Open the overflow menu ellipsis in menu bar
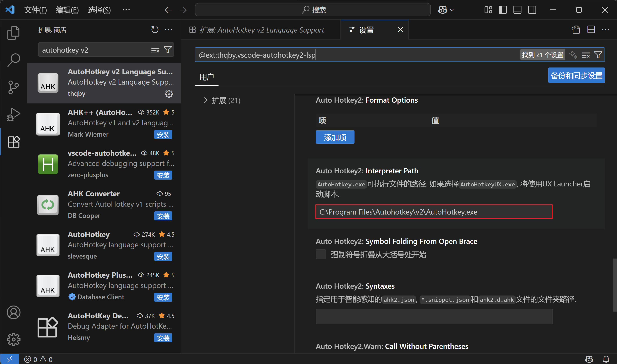Viewport: 617px width, 364px height. (126, 10)
